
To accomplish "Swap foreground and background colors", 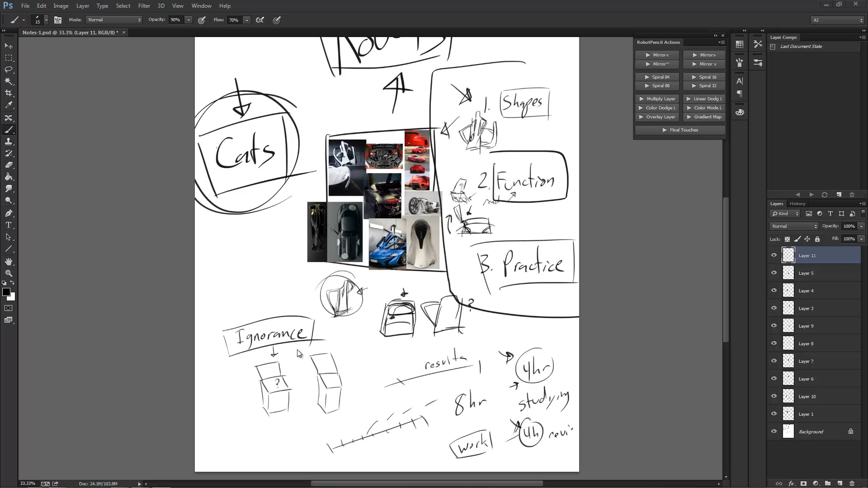I will (x=13, y=283).
